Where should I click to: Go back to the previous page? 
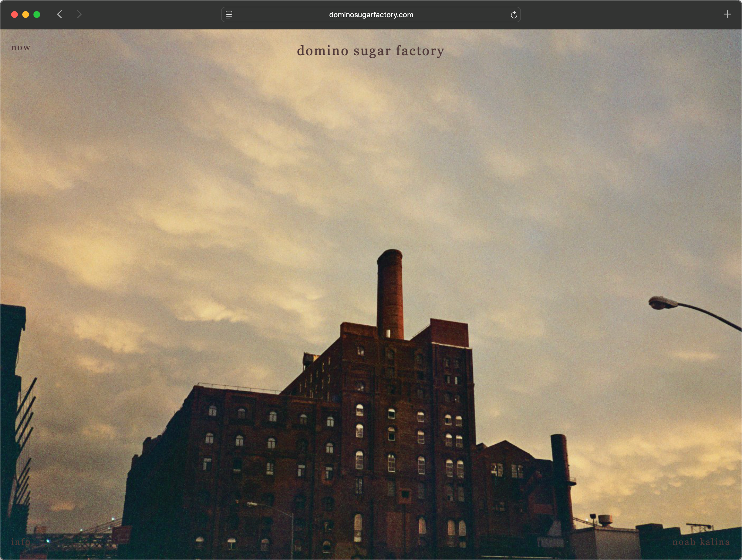point(60,15)
